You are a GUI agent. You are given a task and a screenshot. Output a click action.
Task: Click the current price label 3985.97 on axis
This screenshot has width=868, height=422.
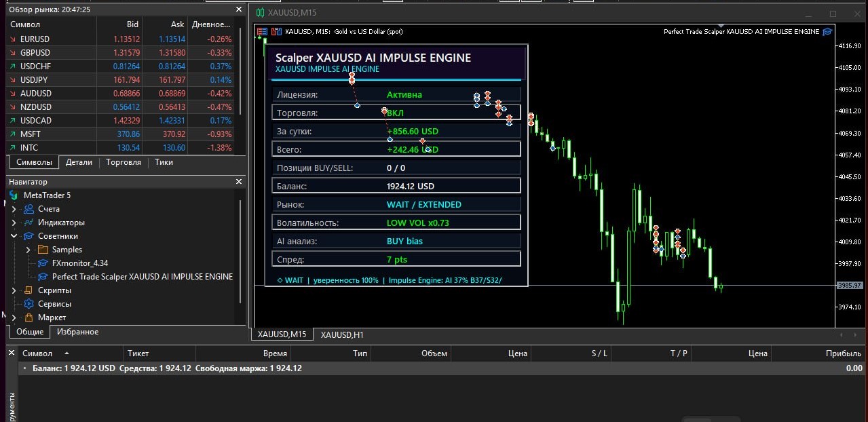[x=850, y=286]
